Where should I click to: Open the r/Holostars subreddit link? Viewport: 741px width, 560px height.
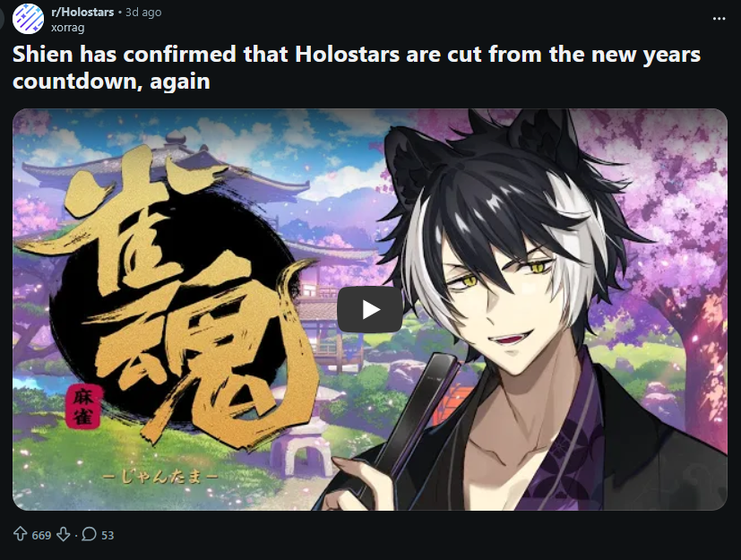(x=82, y=12)
